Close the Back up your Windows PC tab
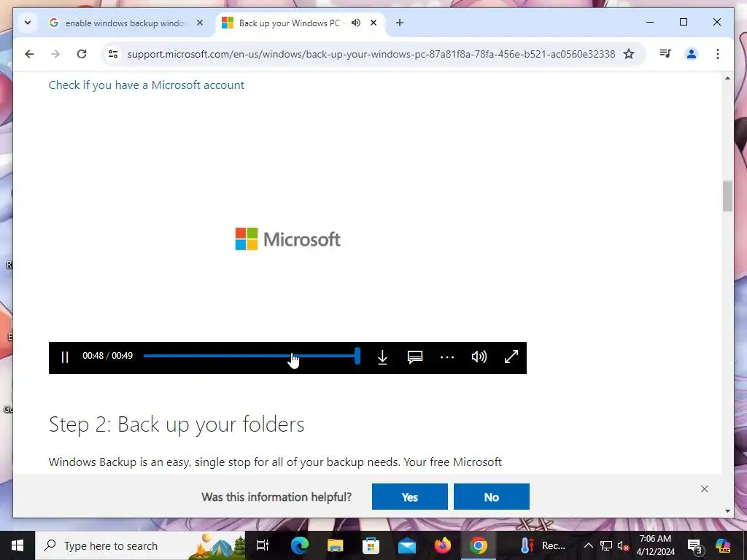Screen dimensions: 747x560 click(373, 23)
